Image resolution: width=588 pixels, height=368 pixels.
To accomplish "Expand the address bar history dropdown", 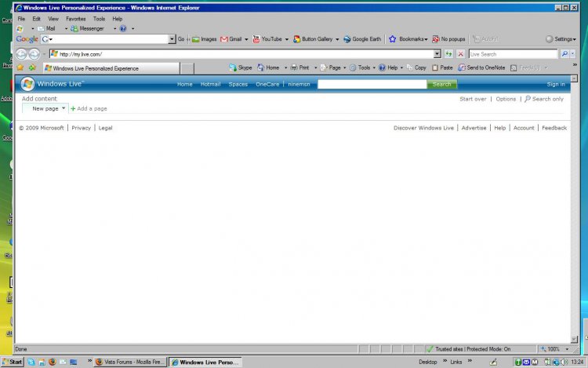I will pos(437,54).
